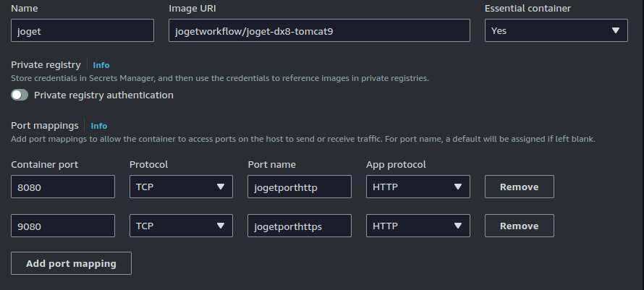Click the Image URI field
This screenshot has width=644, height=290.
click(319, 30)
